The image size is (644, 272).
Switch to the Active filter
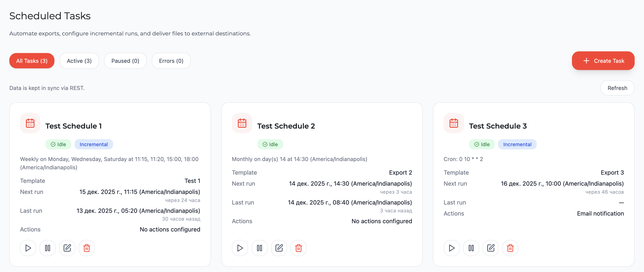(x=79, y=61)
